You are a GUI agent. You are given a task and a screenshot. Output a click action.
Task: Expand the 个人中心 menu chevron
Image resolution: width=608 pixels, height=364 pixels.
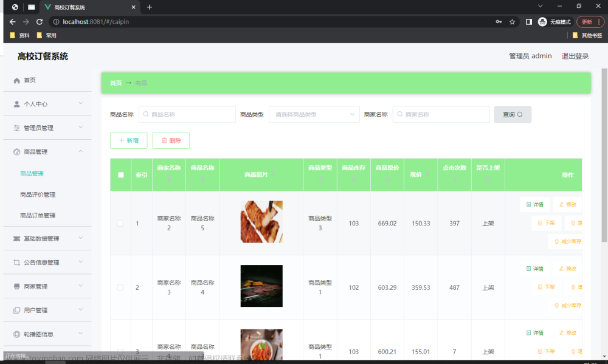tap(81, 103)
